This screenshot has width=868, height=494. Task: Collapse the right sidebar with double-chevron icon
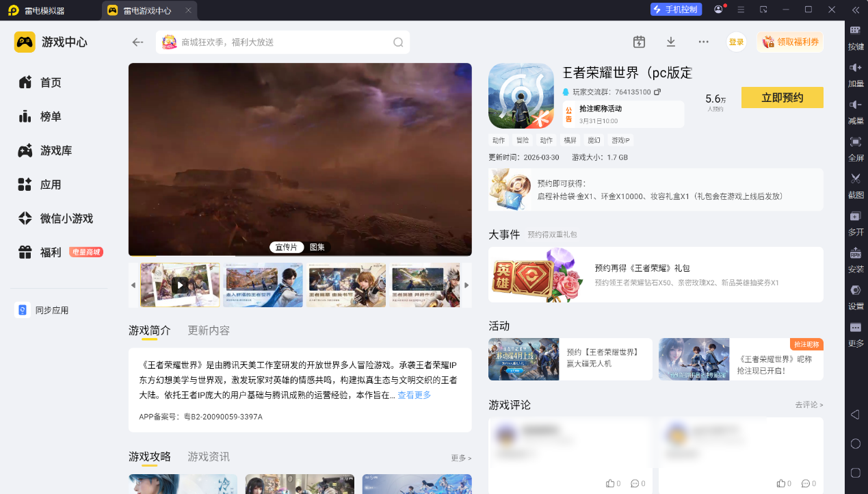coord(855,10)
